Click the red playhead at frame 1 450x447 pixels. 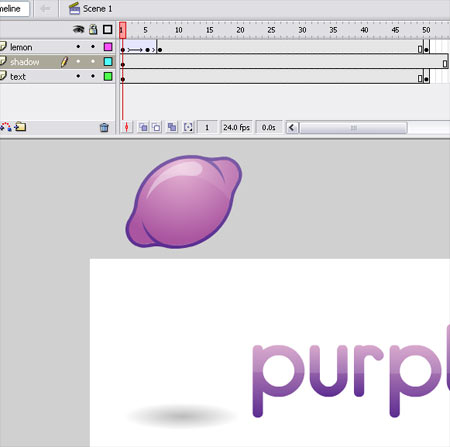pos(123,30)
